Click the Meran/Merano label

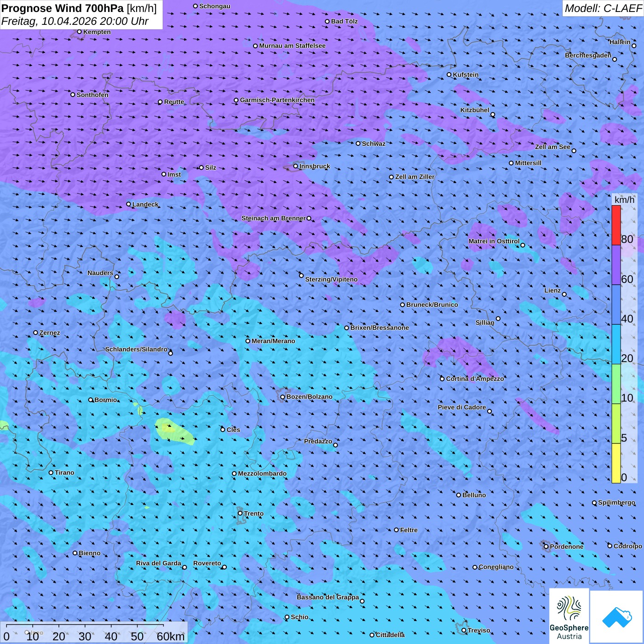(273, 341)
